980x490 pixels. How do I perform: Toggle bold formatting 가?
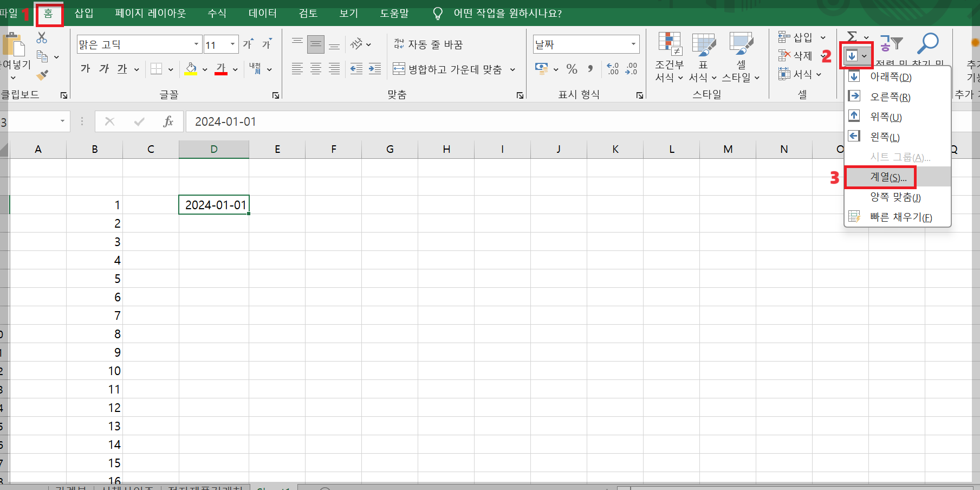coord(85,69)
